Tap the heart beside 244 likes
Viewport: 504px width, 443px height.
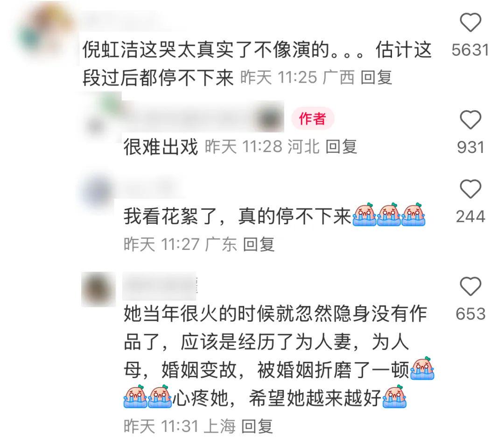pyautogui.click(x=470, y=189)
